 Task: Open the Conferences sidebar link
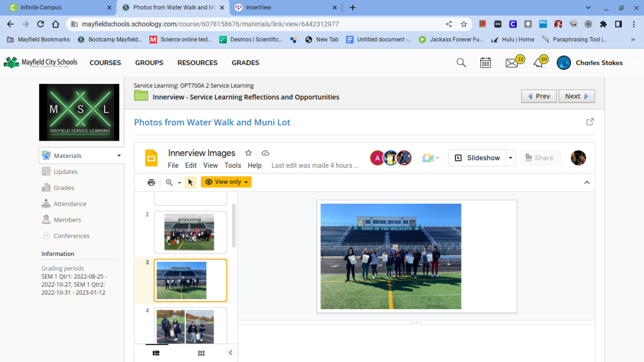pos(71,236)
